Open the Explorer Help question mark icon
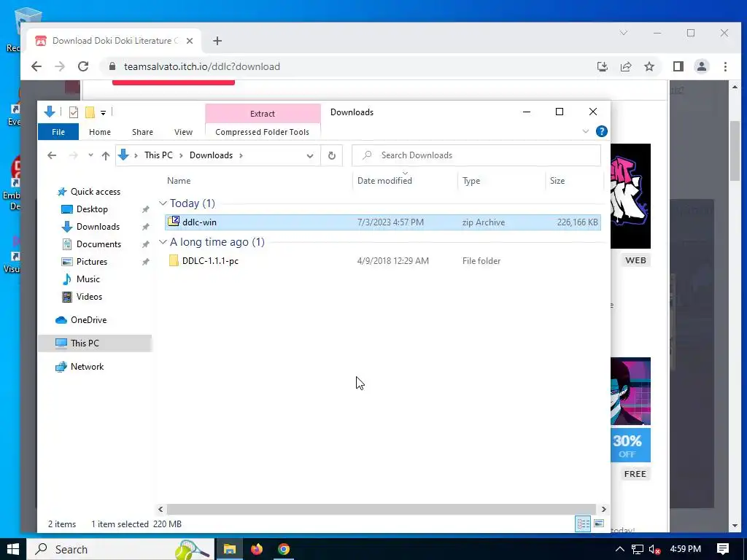Image resolution: width=747 pixels, height=560 pixels. (x=601, y=131)
